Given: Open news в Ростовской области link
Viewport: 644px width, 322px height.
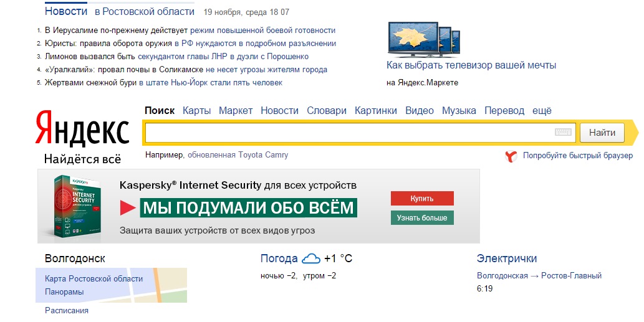Looking at the screenshot, I should click(x=145, y=11).
